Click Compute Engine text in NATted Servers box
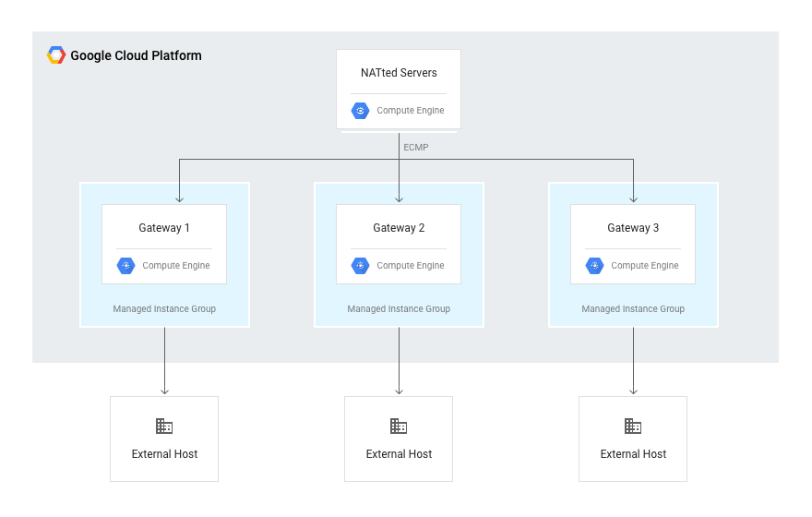Image resolution: width=812 pixels, height=517 pixels. 411,111
